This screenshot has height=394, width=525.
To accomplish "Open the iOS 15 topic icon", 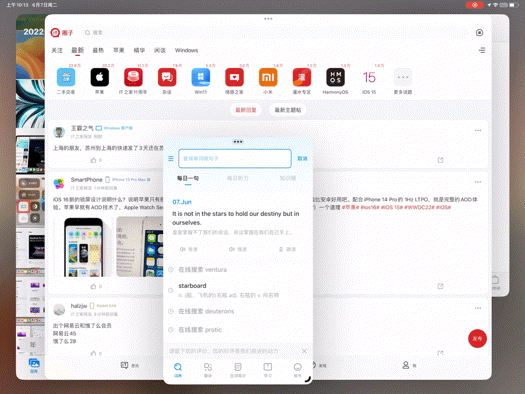I will point(369,77).
